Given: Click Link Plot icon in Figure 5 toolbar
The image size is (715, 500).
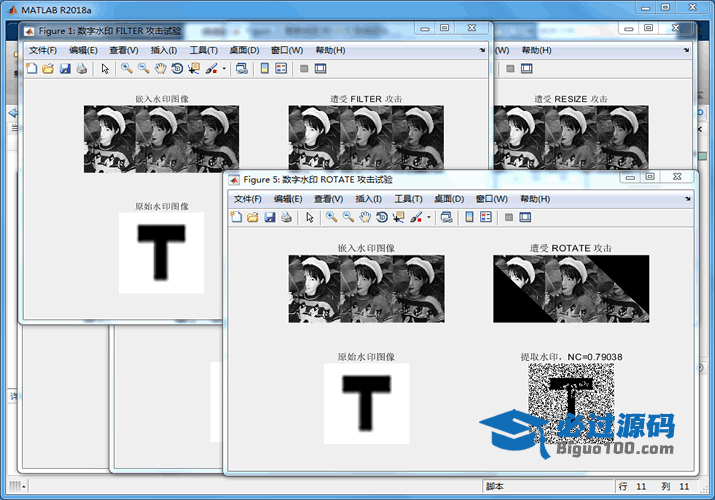Looking at the screenshot, I should coord(446,217).
